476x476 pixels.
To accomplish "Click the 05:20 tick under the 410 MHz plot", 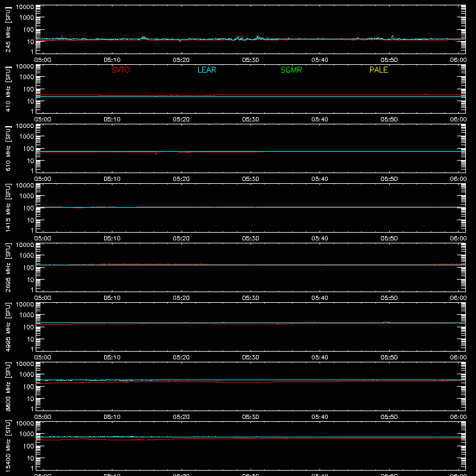I will click(x=181, y=120).
